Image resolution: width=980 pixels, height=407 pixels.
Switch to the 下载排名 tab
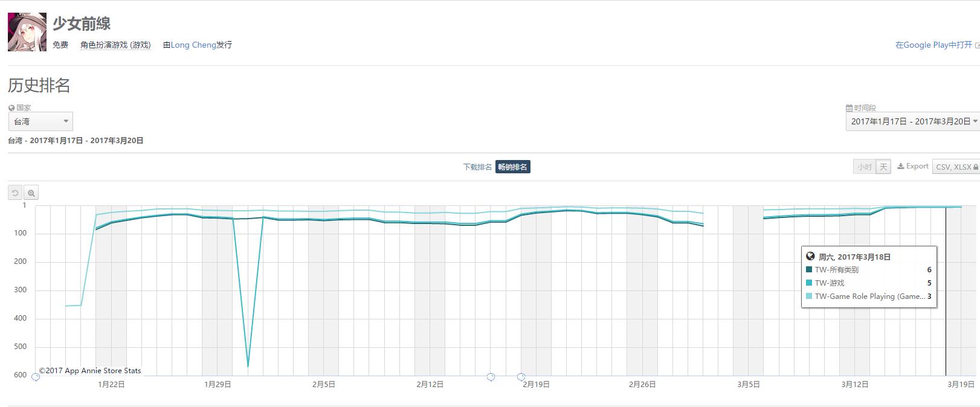click(x=477, y=167)
